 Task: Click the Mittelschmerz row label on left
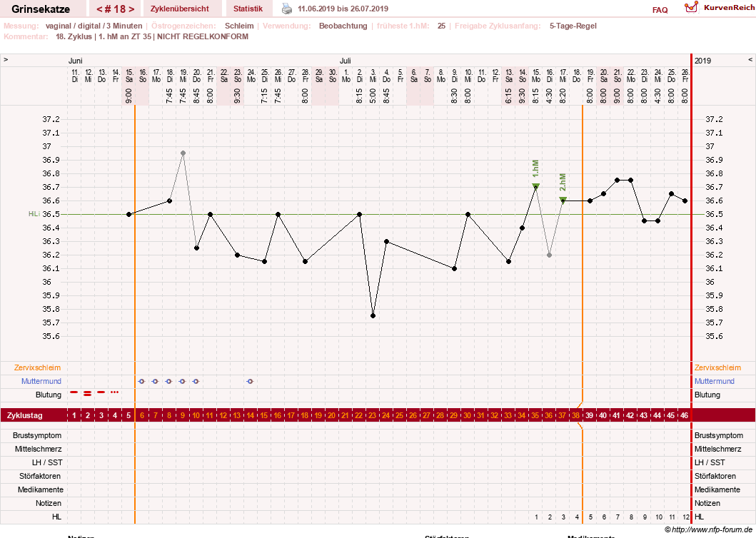click(38, 450)
